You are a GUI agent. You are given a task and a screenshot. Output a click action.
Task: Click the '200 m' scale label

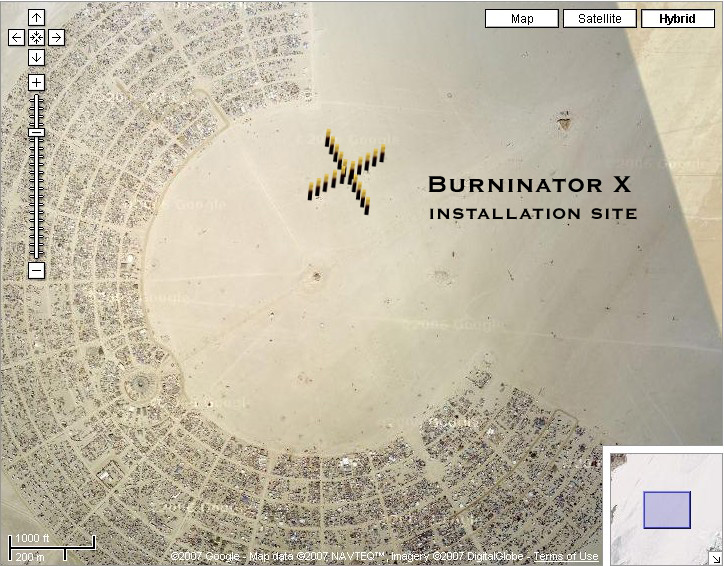(30, 557)
